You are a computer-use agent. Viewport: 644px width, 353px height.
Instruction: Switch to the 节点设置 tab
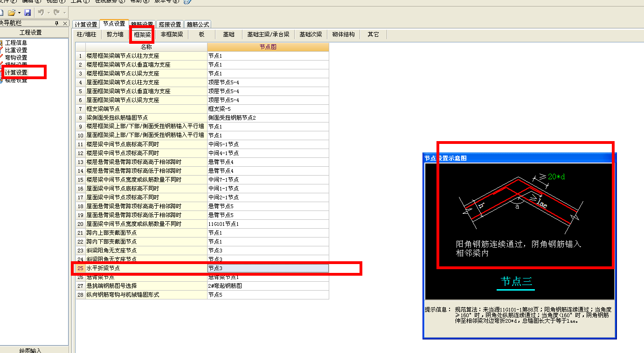point(114,24)
